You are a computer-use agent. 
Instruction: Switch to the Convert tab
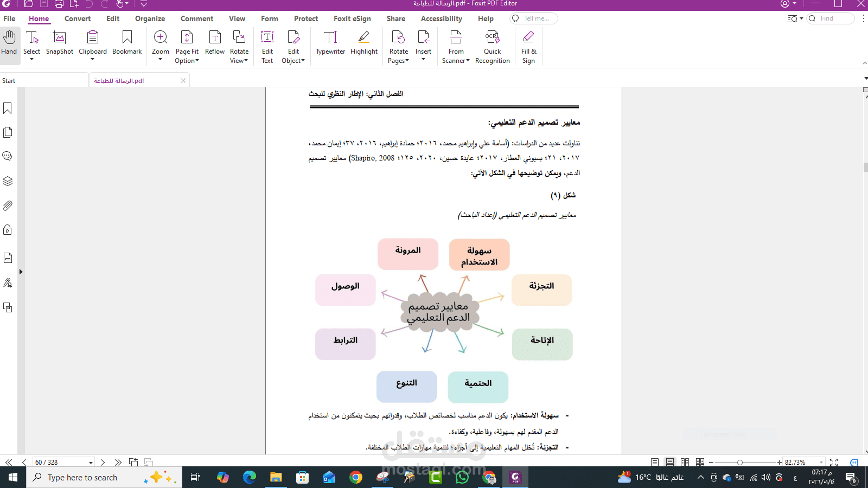coord(78,18)
